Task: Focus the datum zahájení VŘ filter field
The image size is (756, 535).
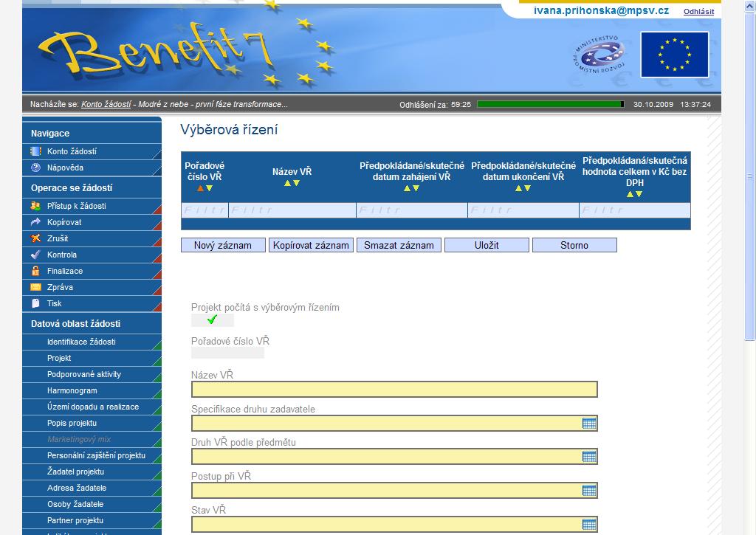Action: click(x=412, y=210)
